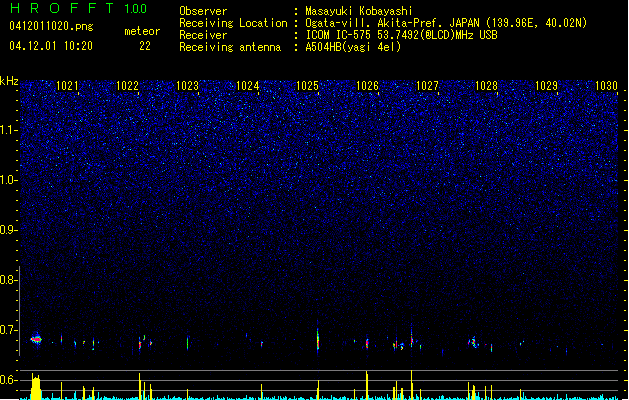Click the tall yellow power spike at 1026
This screenshot has width=629, height=400.
[x=367, y=385]
